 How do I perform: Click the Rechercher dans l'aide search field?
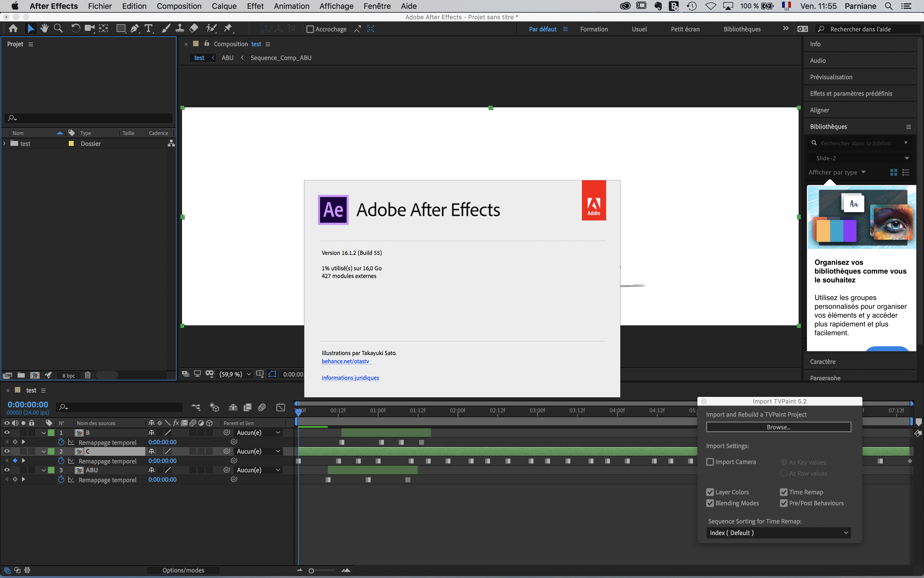coord(868,29)
